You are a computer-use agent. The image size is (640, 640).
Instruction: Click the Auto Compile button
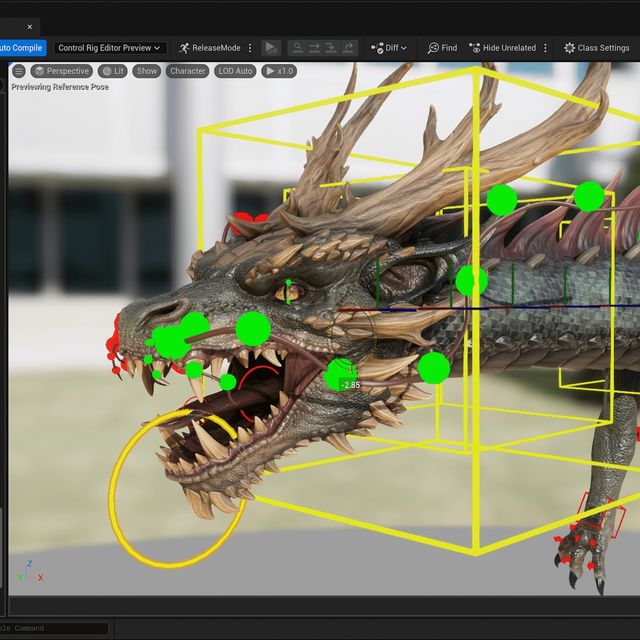21,47
